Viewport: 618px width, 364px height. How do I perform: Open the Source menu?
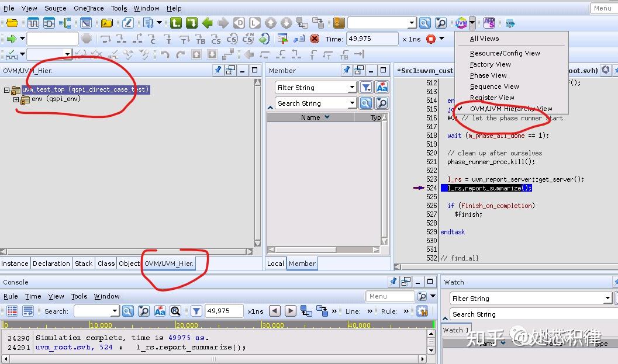click(55, 8)
